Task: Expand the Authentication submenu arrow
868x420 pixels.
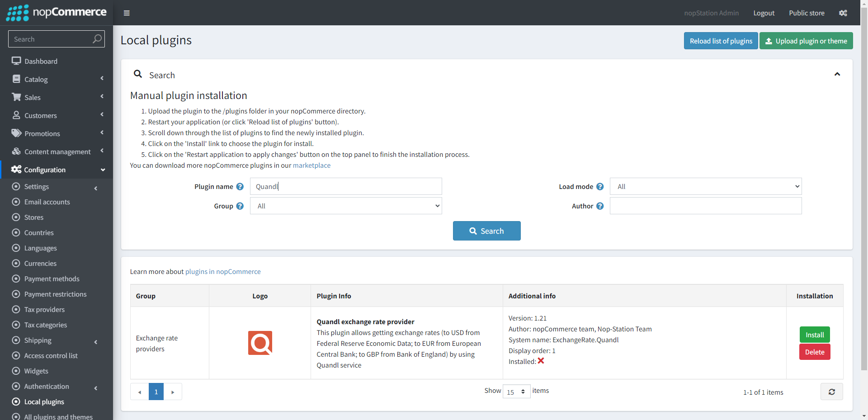Action: tap(96, 388)
